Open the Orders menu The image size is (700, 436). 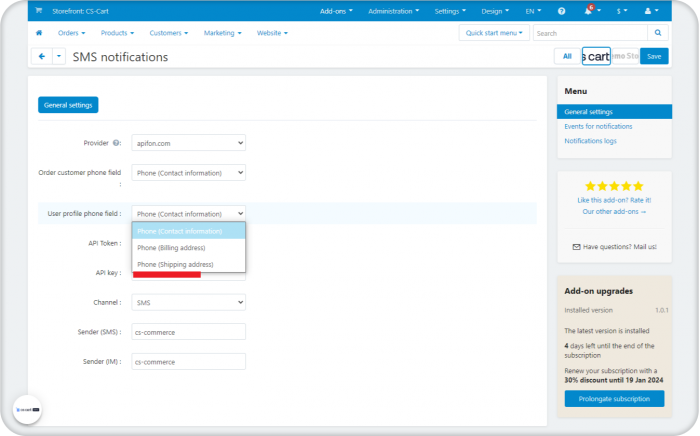71,33
